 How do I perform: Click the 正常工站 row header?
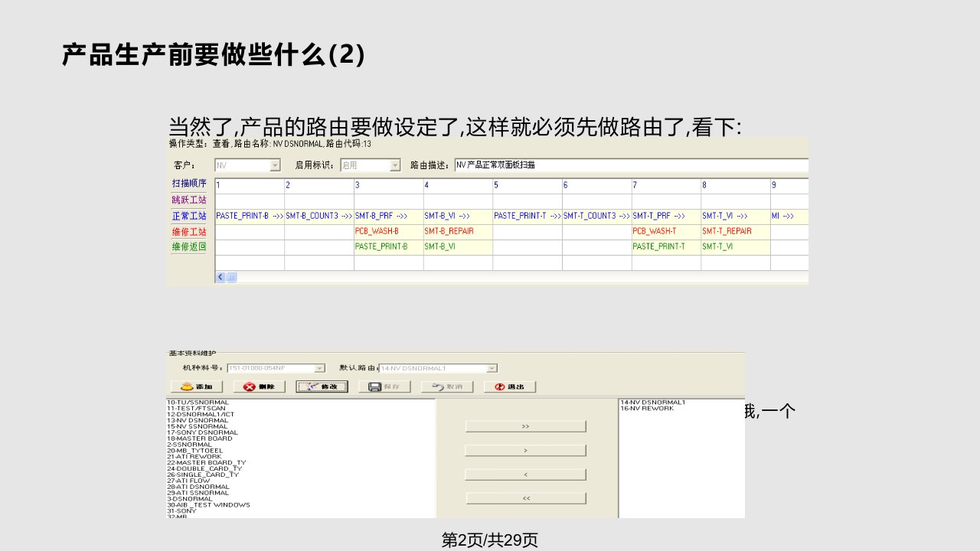coord(189,216)
